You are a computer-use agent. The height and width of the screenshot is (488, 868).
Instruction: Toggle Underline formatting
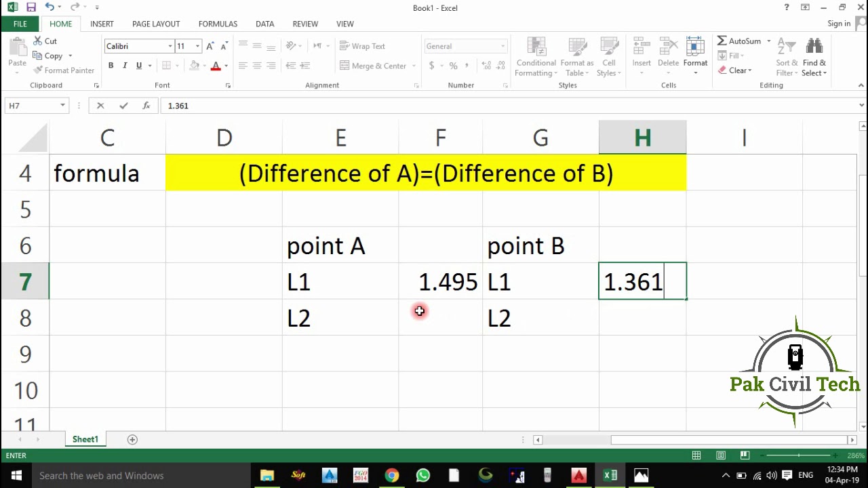coord(139,66)
